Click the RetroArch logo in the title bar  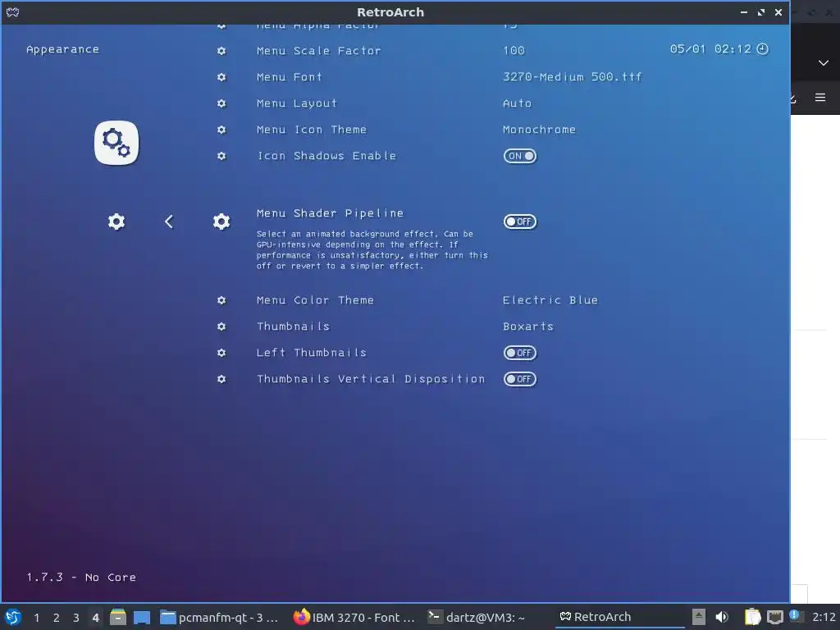(x=13, y=11)
